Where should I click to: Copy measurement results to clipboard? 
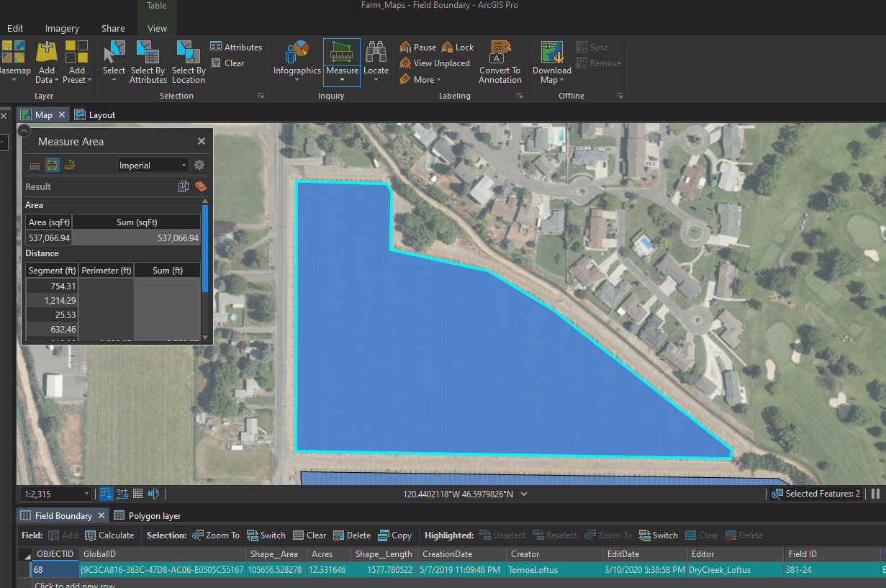(184, 187)
